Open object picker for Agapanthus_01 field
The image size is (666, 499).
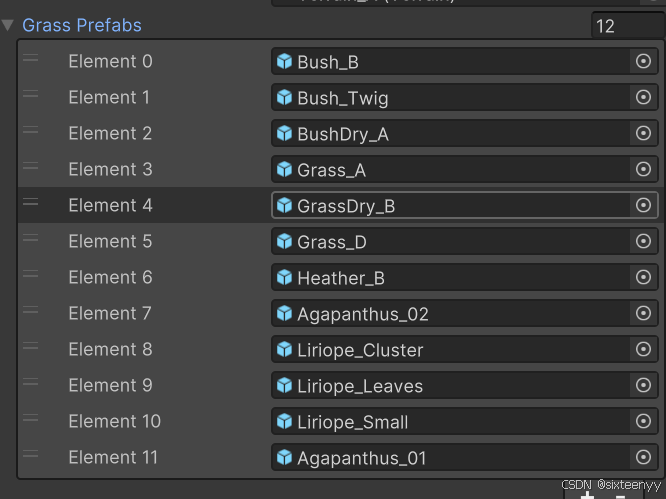[x=643, y=458]
